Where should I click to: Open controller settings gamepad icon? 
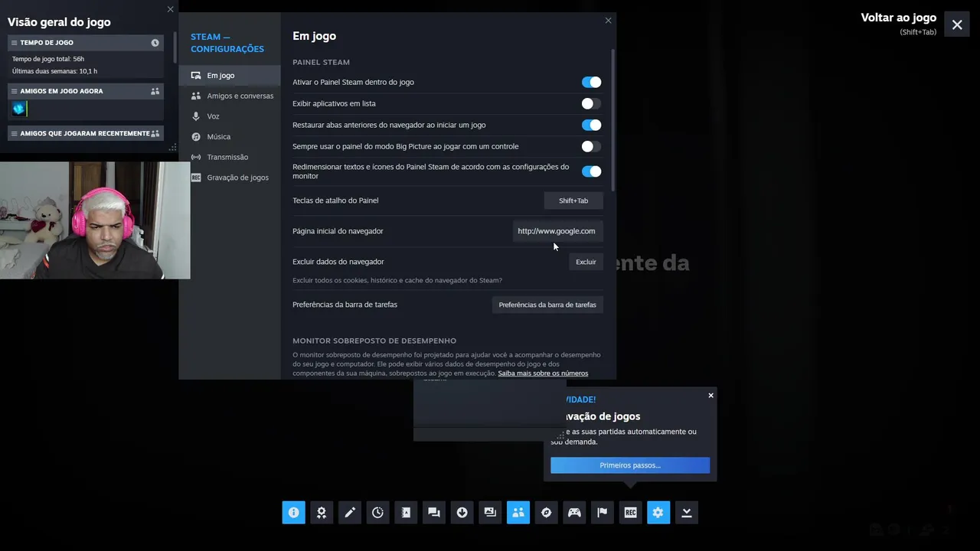(574, 513)
